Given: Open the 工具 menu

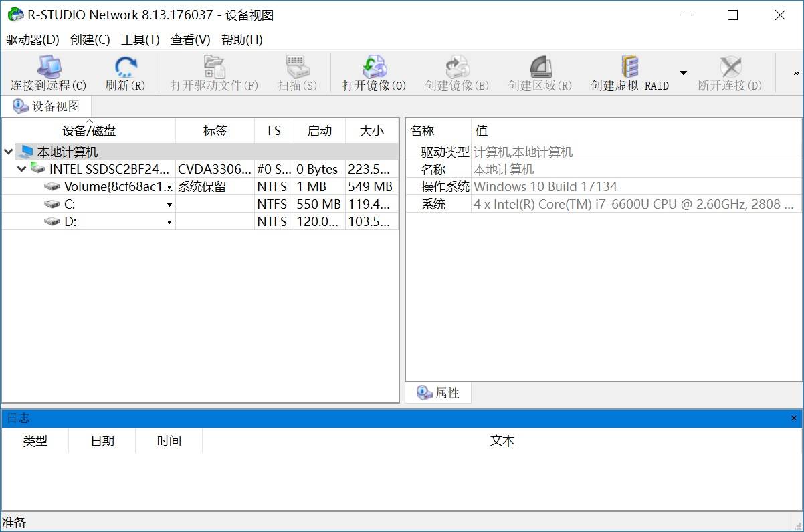Looking at the screenshot, I should 138,39.
